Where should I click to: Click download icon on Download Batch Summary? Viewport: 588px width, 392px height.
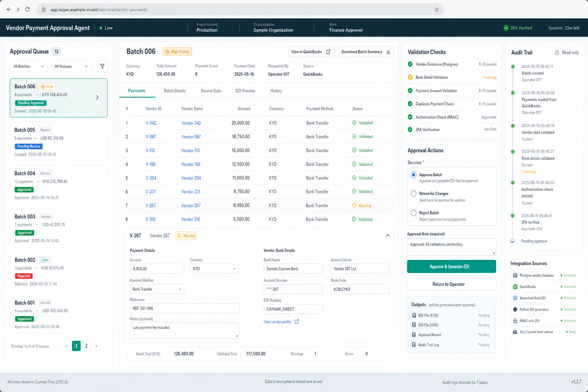coord(388,52)
